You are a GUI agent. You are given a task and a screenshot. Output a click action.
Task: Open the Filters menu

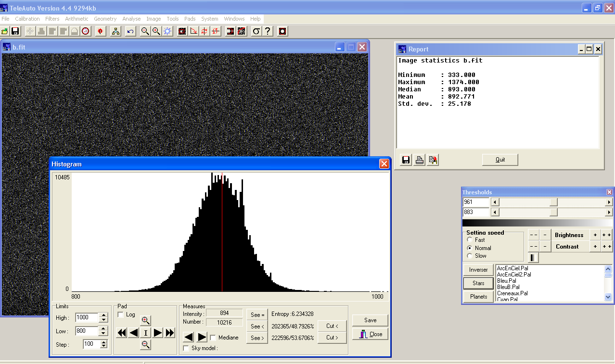52,19
